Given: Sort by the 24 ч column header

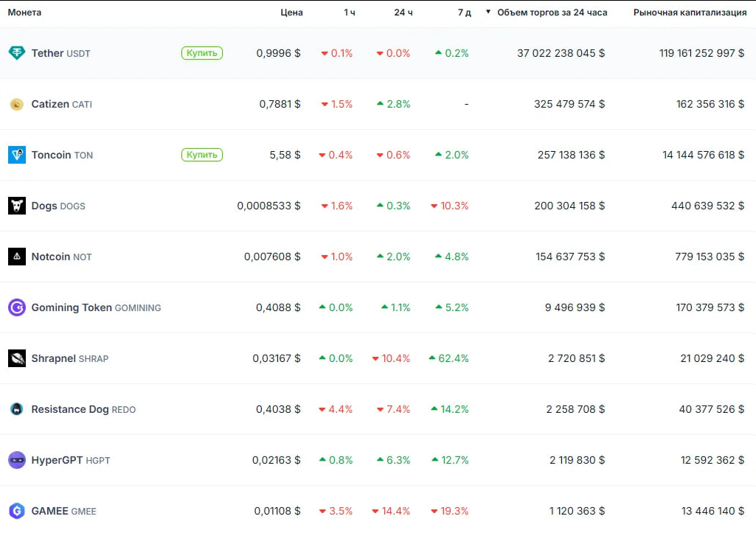Looking at the screenshot, I should point(403,13).
